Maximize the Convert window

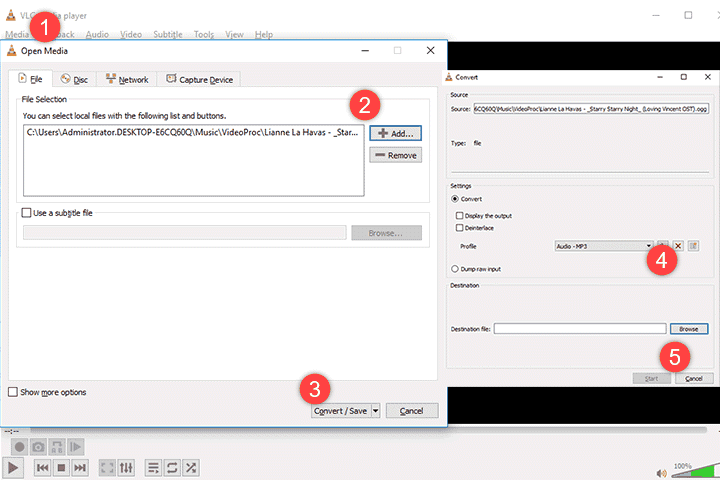(684, 77)
